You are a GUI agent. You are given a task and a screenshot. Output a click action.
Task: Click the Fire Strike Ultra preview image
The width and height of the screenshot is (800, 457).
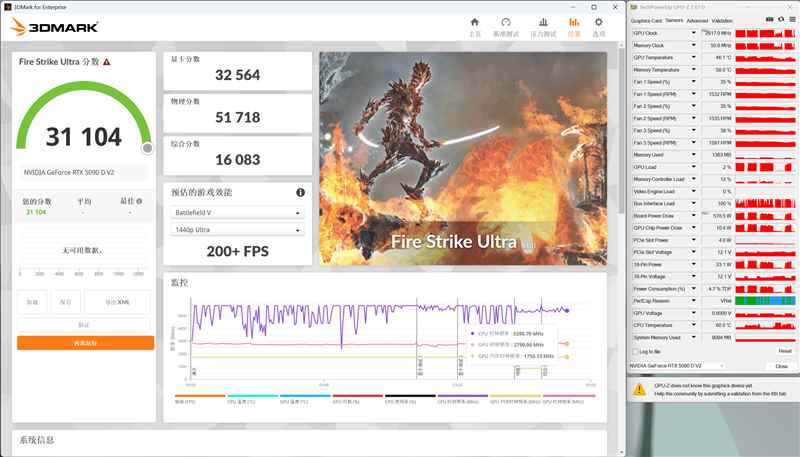coord(463,158)
